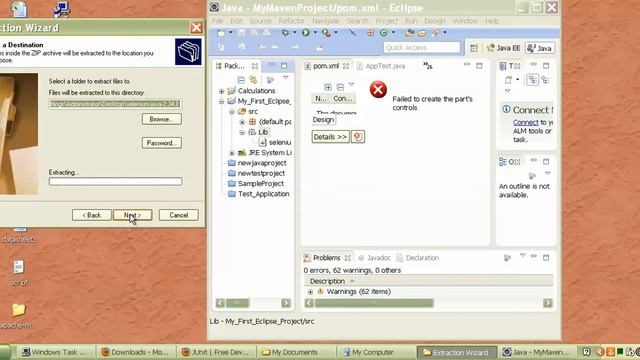This screenshot has width=640, height=360.
Task: Open the Refactor menu in Eclipse
Action: coord(291,21)
